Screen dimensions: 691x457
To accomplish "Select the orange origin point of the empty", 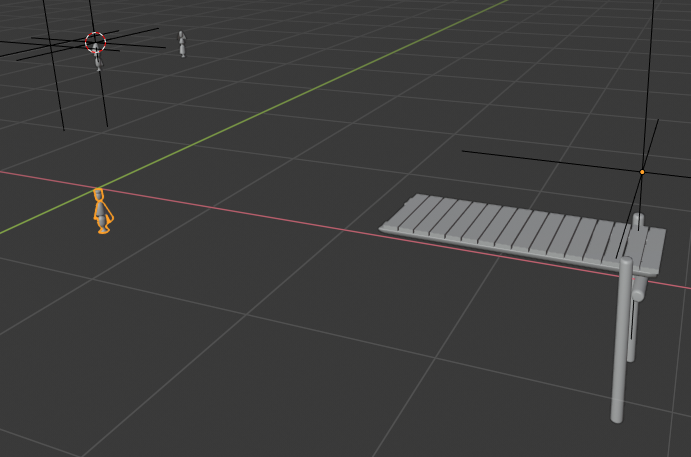I will 642,172.
